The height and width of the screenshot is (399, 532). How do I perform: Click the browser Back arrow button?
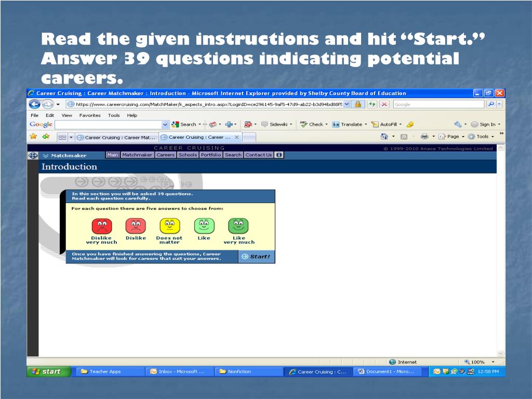pos(34,104)
